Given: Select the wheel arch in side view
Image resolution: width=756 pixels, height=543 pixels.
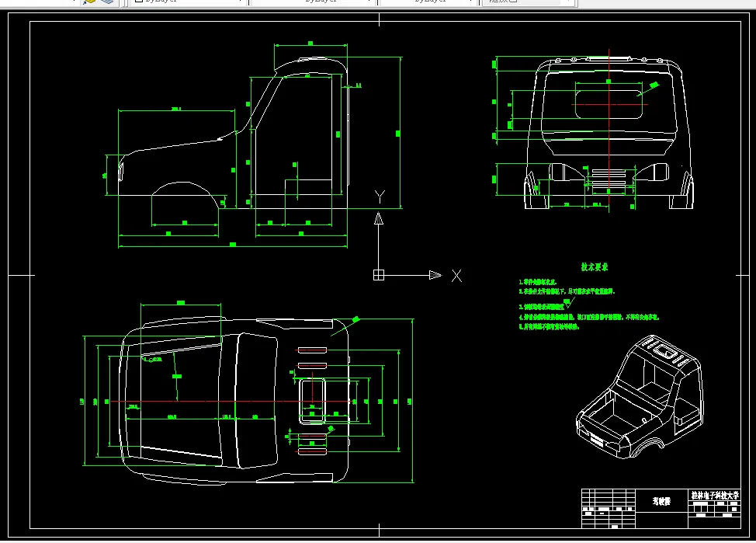Looking at the screenshot, I should 186,195.
